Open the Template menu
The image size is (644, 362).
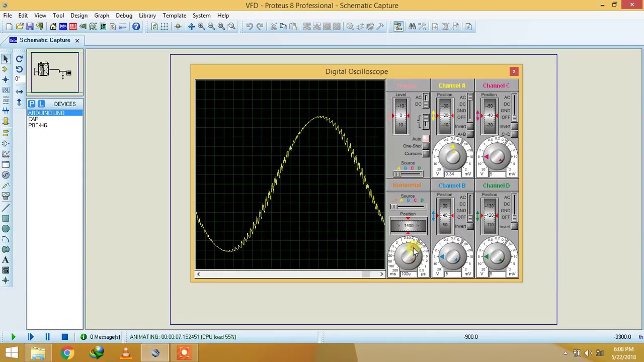(x=175, y=16)
